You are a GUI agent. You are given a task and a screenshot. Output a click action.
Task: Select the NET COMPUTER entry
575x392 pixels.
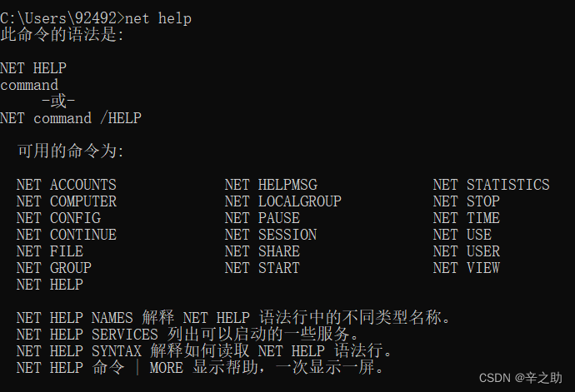tap(67, 201)
